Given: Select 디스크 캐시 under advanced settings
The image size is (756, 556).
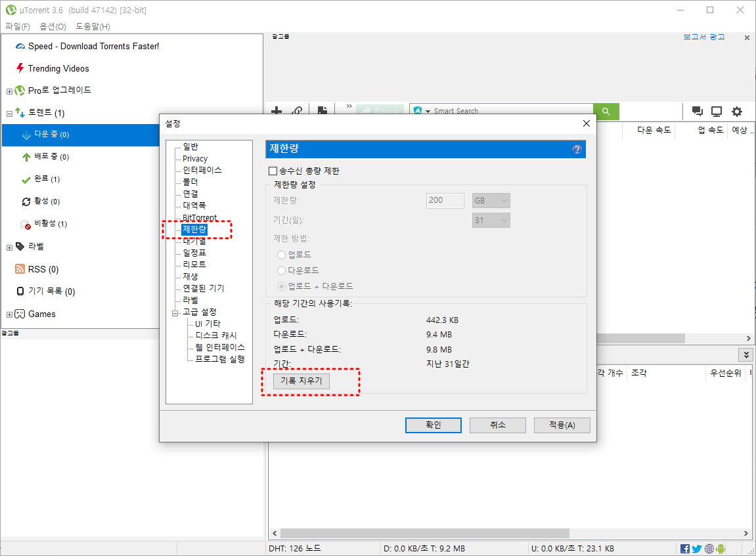Looking at the screenshot, I should [x=216, y=335].
